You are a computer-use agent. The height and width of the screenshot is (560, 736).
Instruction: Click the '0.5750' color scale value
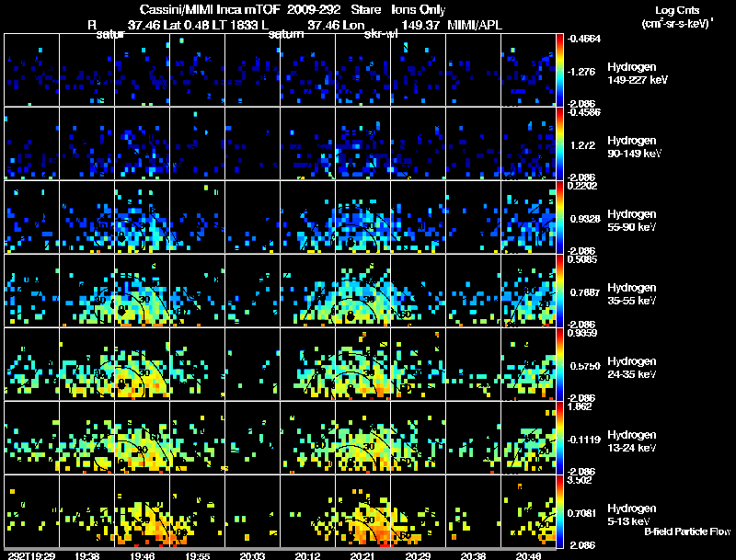tap(585, 366)
